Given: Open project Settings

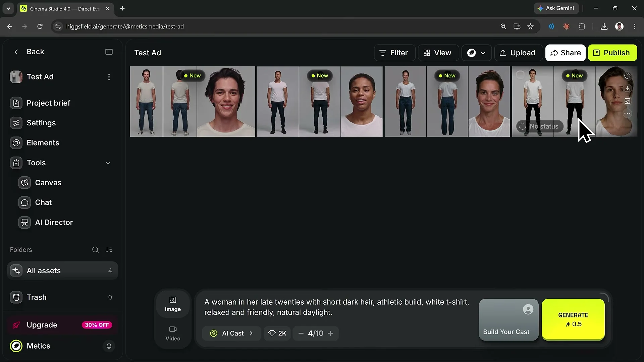Looking at the screenshot, I should [62, 123].
